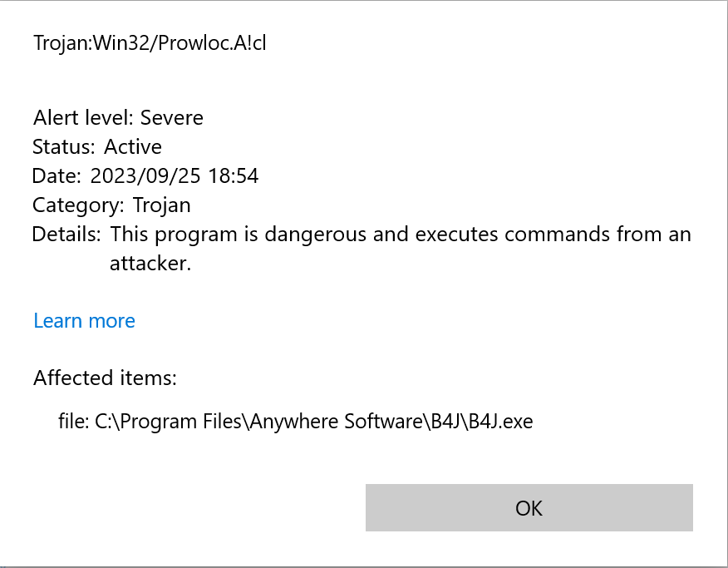Select the Trojan:Win32/Prowloc.A!cl threat name

150,42
